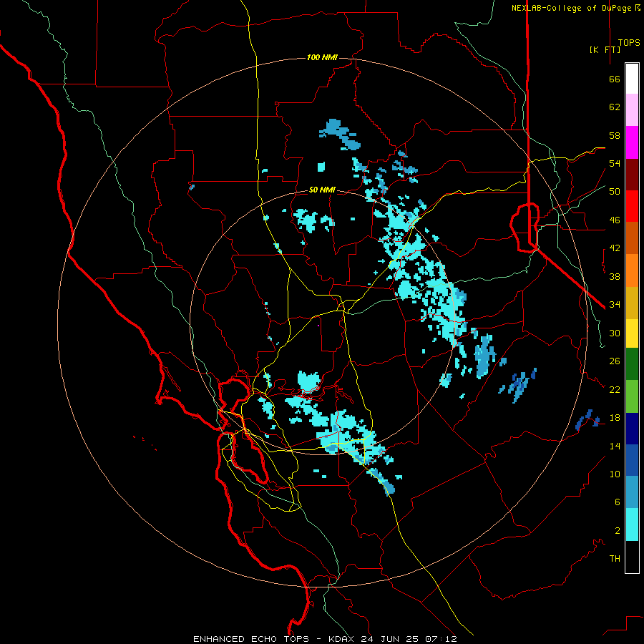This screenshot has height=644, width=644.
Task: Click the steel blue 10 K FT swatch
Action: [632, 492]
